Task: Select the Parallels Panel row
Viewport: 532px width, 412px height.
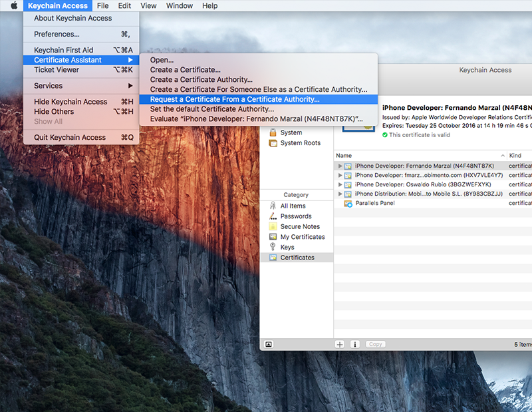Action: coord(433,203)
